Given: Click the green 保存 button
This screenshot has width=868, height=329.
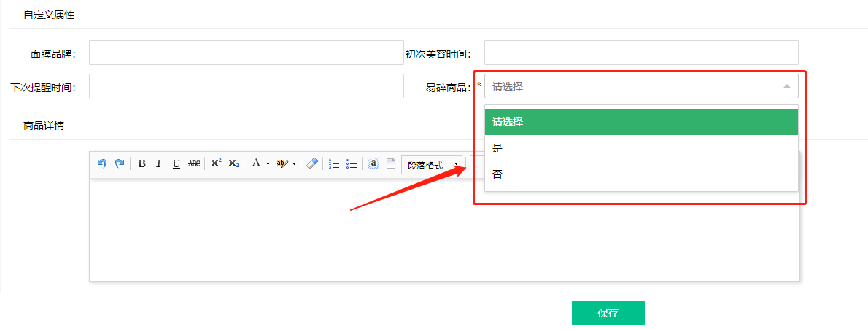Looking at the screenshot, I should [608, 313].
